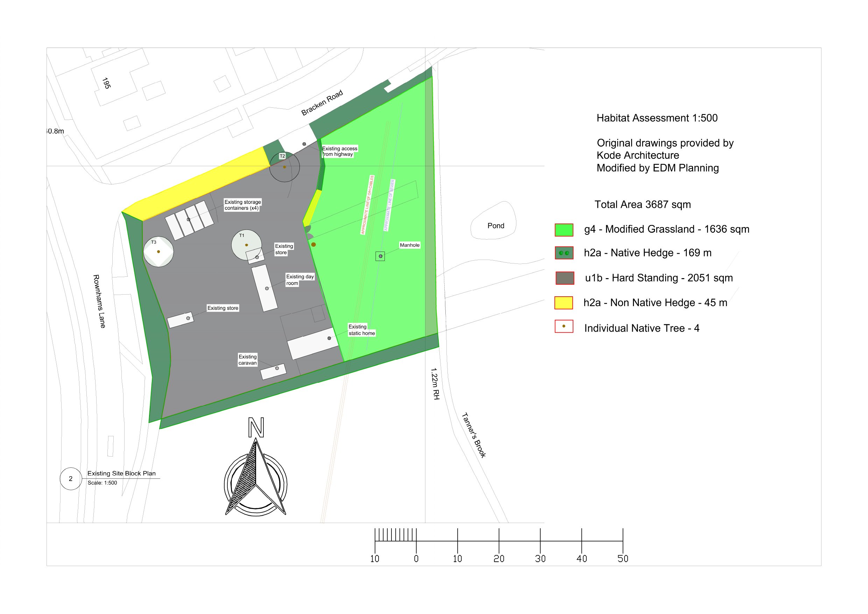The image size is (868, 614).
Task: Click the Existing static home label
Action: point(361,330)
